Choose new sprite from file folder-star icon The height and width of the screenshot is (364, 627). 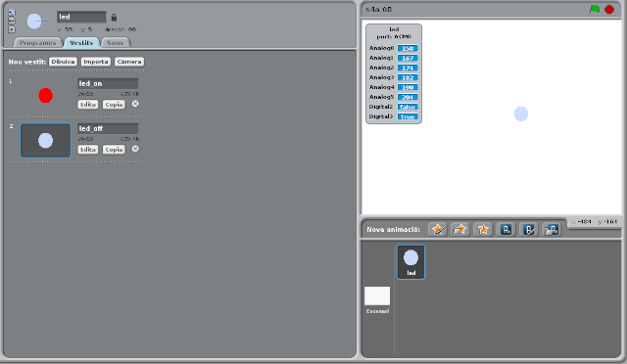point(459,229)
